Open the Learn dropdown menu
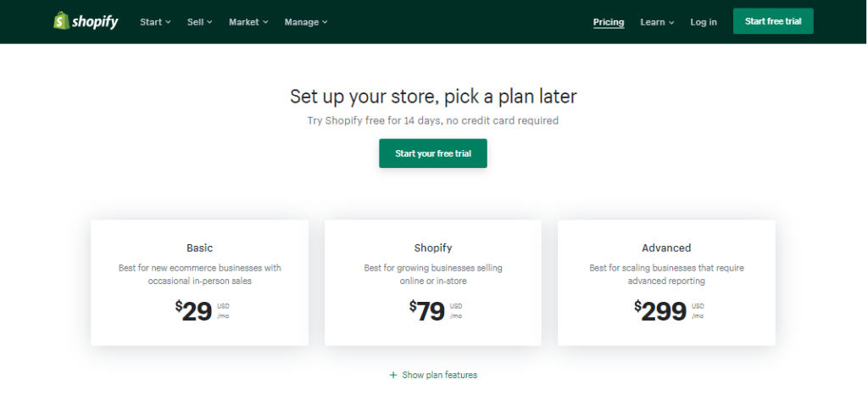 point(657,22)
